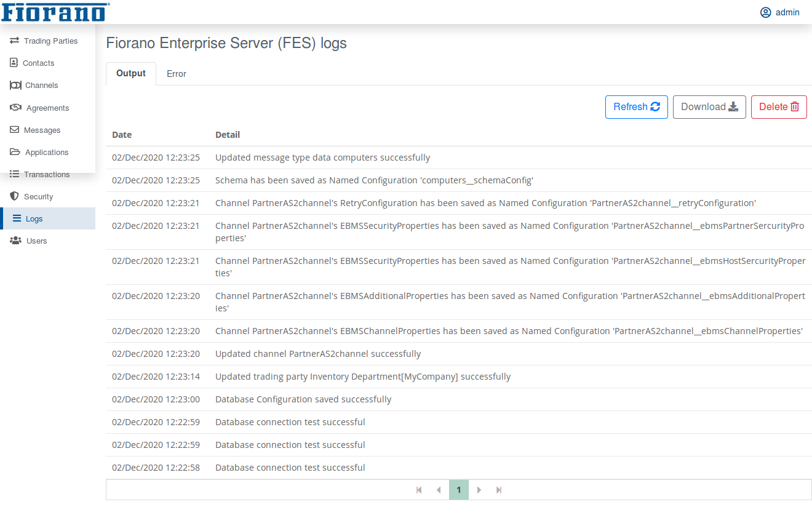Screen dimensions: 812x515
Task: Click the Transactions list icon
Action: (x=15, y=174)
